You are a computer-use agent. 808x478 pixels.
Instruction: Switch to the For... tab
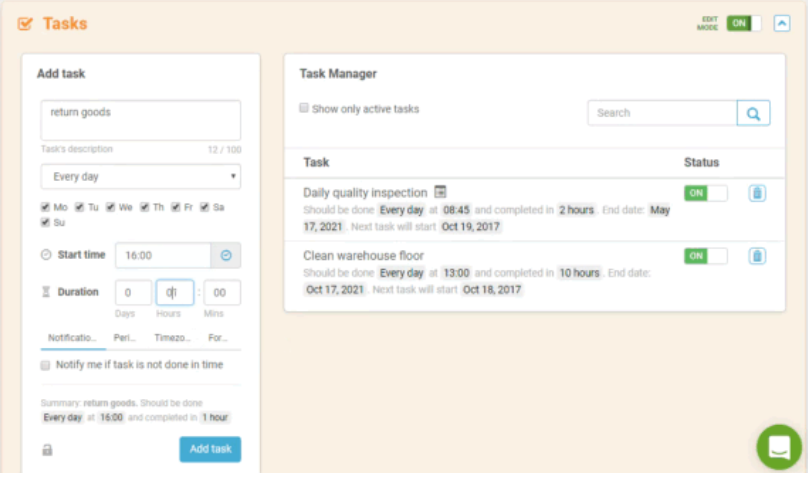[217, 338]
